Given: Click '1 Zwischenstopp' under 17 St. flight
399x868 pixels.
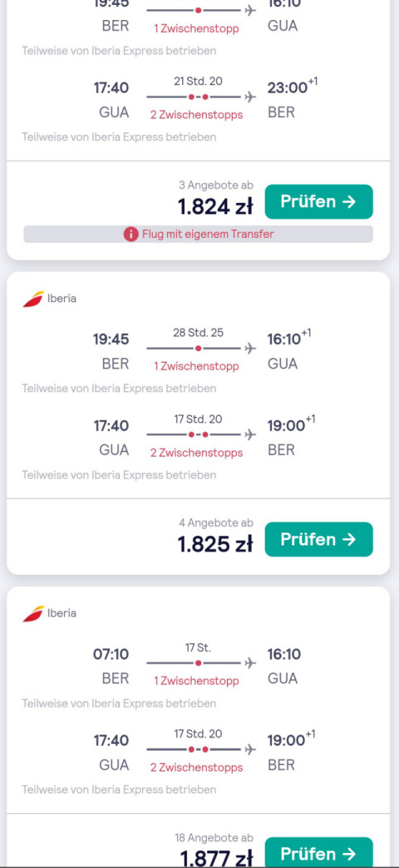Looking at the screenshot, I should [x=196, y=681].
